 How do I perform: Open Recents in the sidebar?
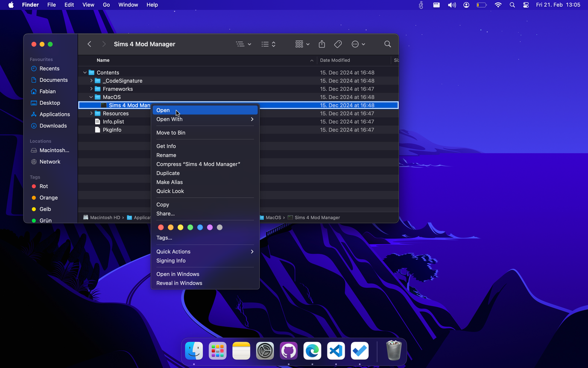[50, 68]
